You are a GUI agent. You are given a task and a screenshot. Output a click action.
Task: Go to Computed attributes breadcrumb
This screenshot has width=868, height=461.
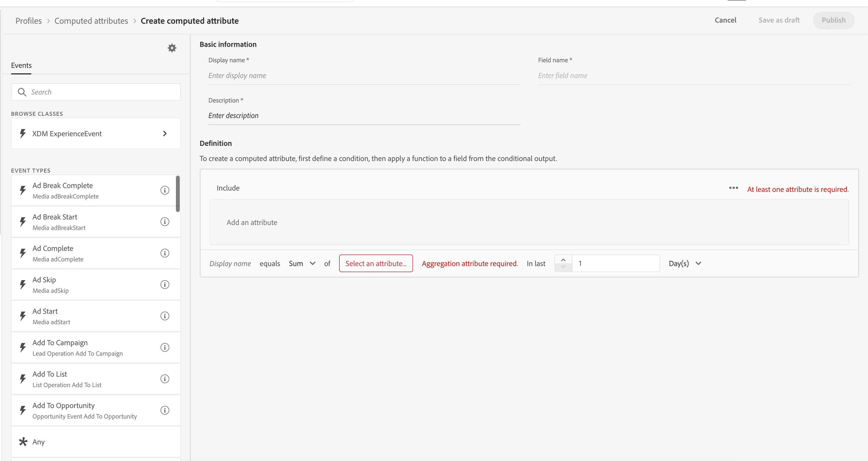91,21
